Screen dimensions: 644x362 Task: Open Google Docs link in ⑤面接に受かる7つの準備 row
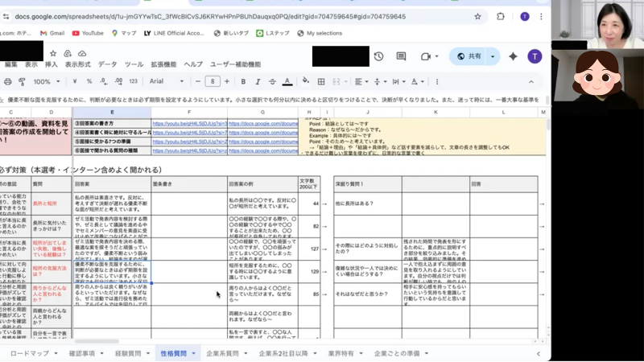[263, 142]
